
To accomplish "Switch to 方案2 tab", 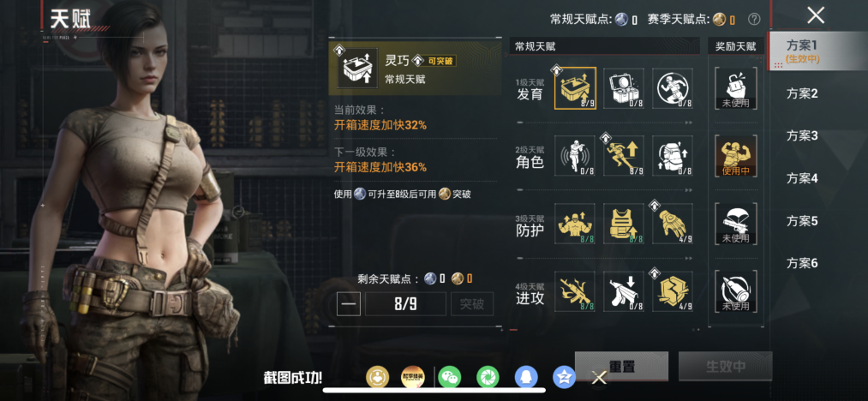I will [801, 93].
